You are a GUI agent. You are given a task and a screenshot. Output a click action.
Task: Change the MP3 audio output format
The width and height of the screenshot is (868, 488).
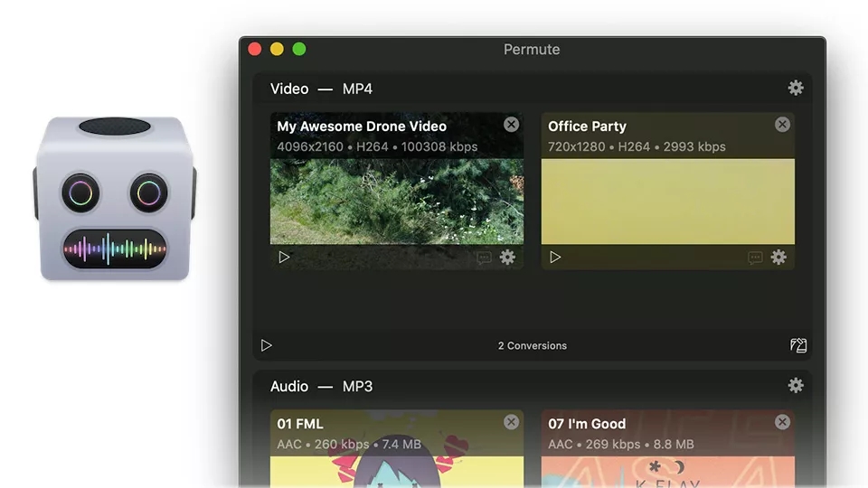coord(357,386)
